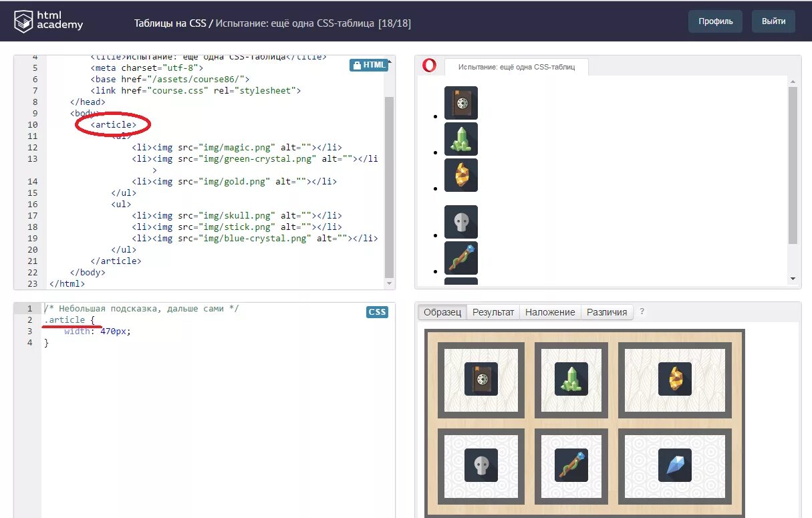Place cursor on .article selector in CSS

click(65, 320)
